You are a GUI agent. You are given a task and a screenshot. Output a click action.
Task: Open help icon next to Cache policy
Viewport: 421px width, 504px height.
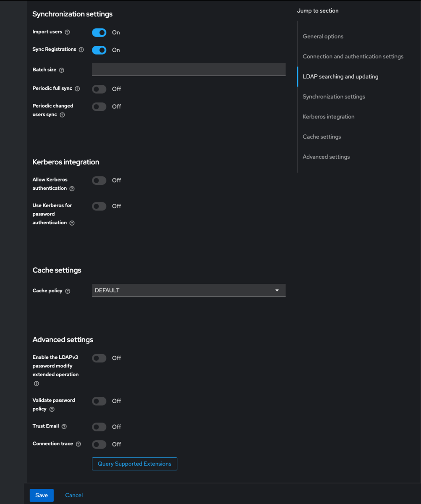pos(68,291)
